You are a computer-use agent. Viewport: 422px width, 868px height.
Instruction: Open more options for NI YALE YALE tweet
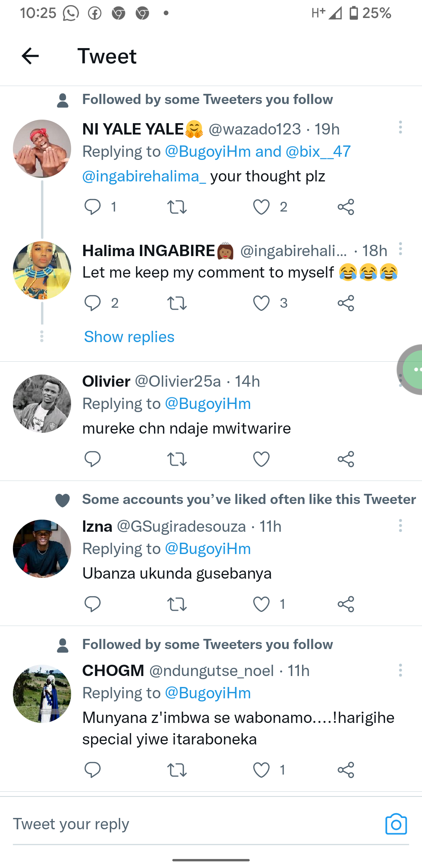pyautogui.click(x=400, y=127)
